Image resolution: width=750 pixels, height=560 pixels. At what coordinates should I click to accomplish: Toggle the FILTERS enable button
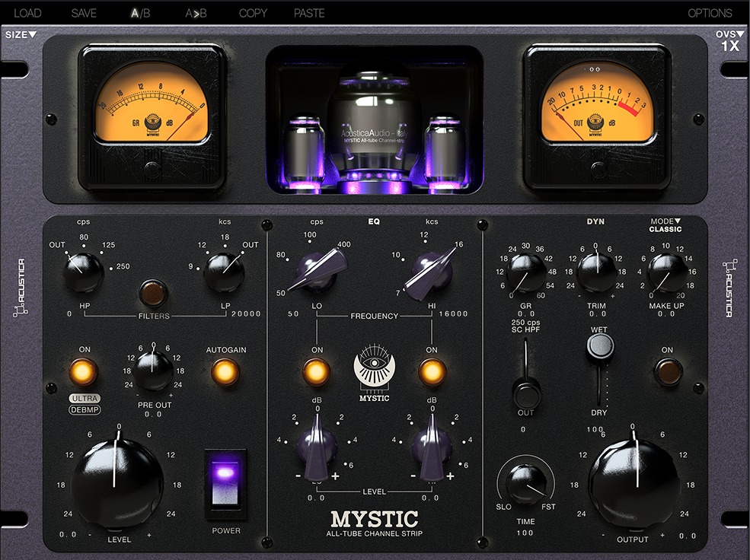(x=153, y=293)
